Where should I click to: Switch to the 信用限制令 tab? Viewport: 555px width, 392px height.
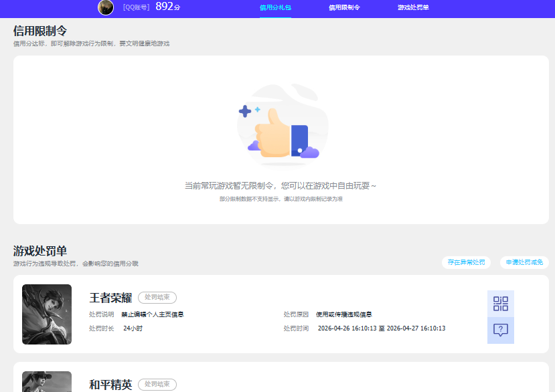coord(344,7)
